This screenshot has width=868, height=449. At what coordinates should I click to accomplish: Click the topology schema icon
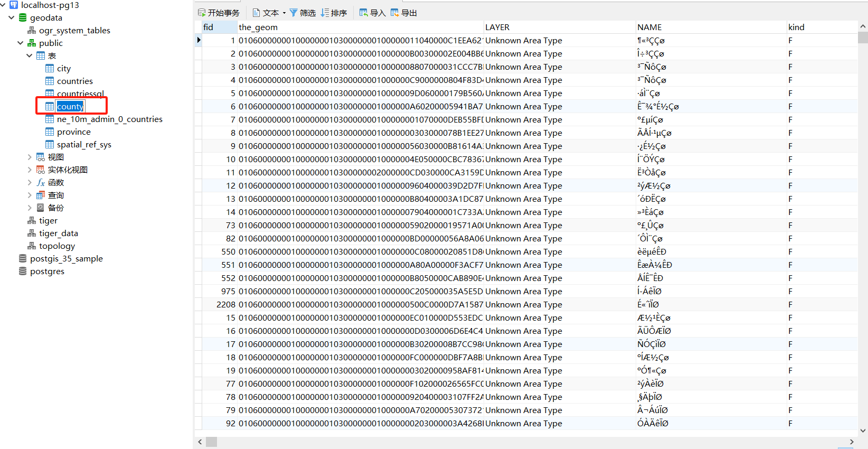click(32, 246)
